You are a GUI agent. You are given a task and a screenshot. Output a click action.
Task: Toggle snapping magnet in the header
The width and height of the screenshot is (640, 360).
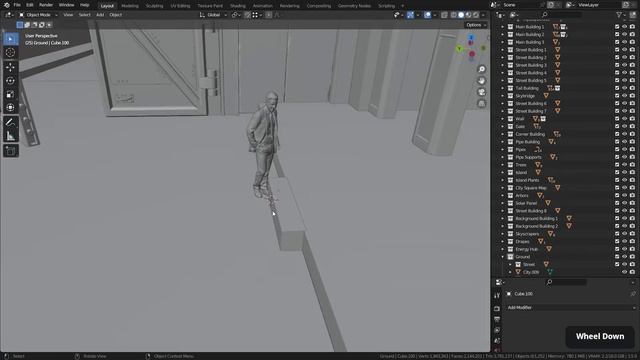point(247,15)
